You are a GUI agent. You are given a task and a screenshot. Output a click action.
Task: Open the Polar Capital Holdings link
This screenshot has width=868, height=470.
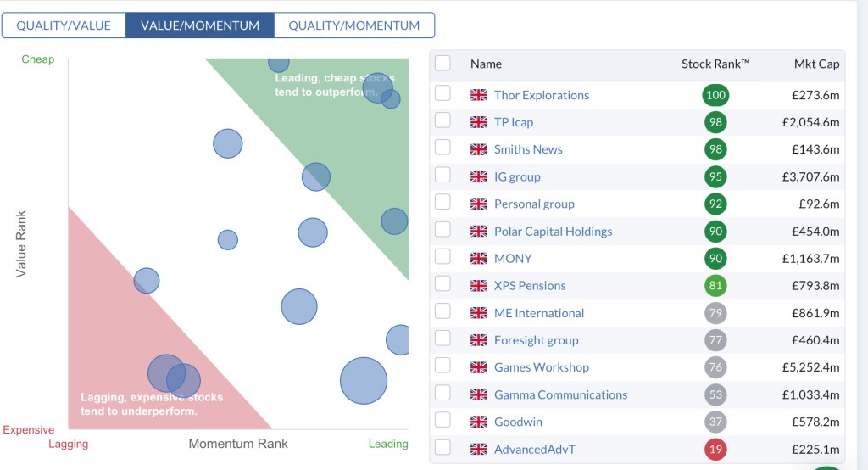point(553,232)
